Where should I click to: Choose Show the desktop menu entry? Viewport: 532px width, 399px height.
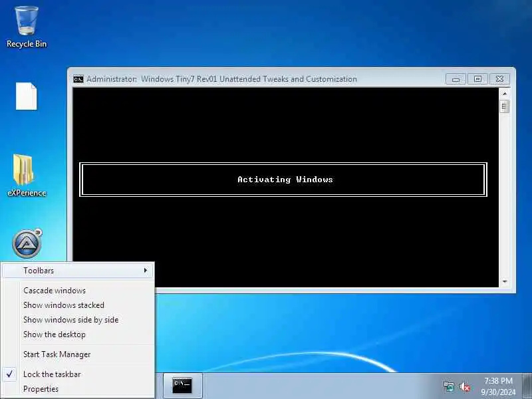coord(78,334)
